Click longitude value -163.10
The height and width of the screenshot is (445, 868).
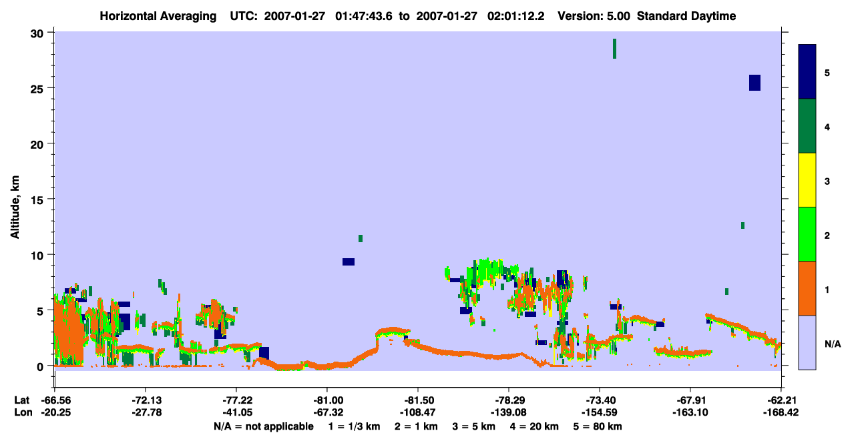[690, 412]
